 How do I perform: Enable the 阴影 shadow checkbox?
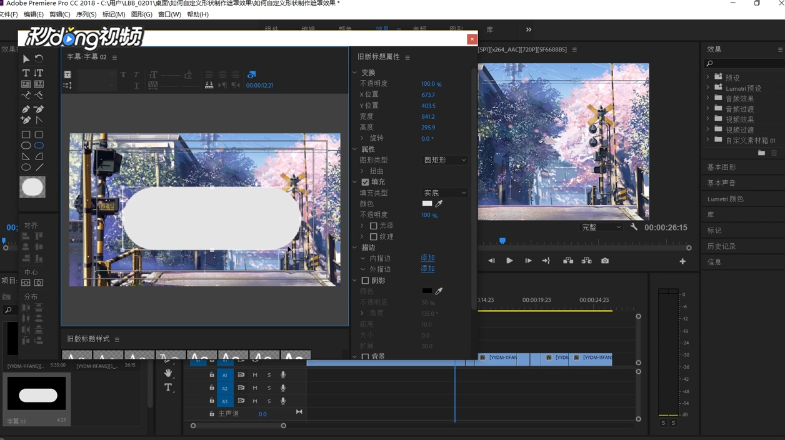point(365,280)
